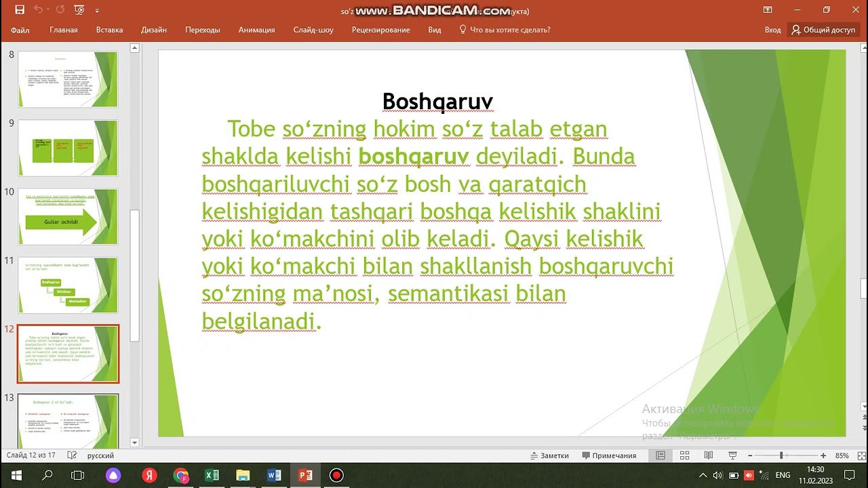This screenshot has height=488, width=868.
Task: Switch to Reading view icon
Action: pos(709,455)
